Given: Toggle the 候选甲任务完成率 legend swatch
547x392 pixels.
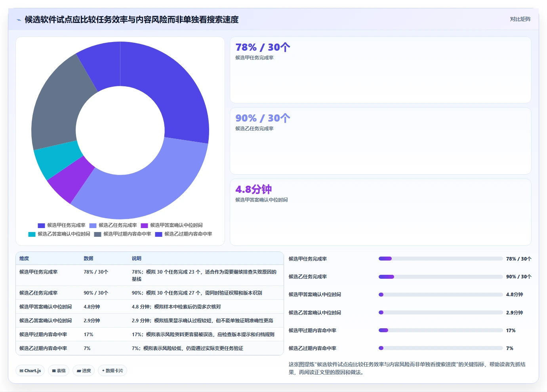Looking at the screenshot, I should [41, 225].
